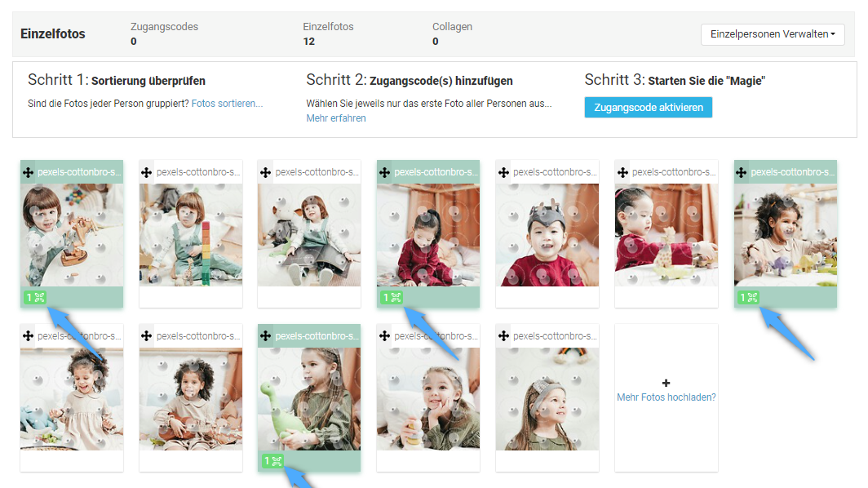Viewport: 868px width, 488px height.
Task: Click move handle on toddler with wooden boat card
Action: (28, 172)
